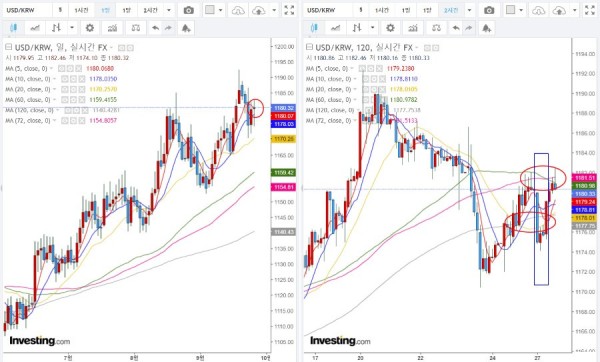Select line/area chart style in right chart
600x362 pixels.
click(336, 28)
